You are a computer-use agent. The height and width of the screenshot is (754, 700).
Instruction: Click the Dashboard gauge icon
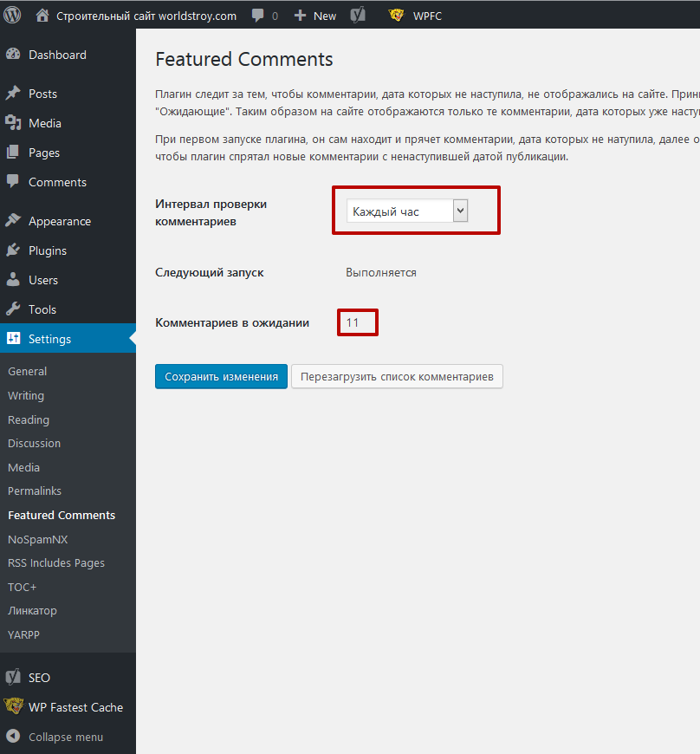coord(13,55)
